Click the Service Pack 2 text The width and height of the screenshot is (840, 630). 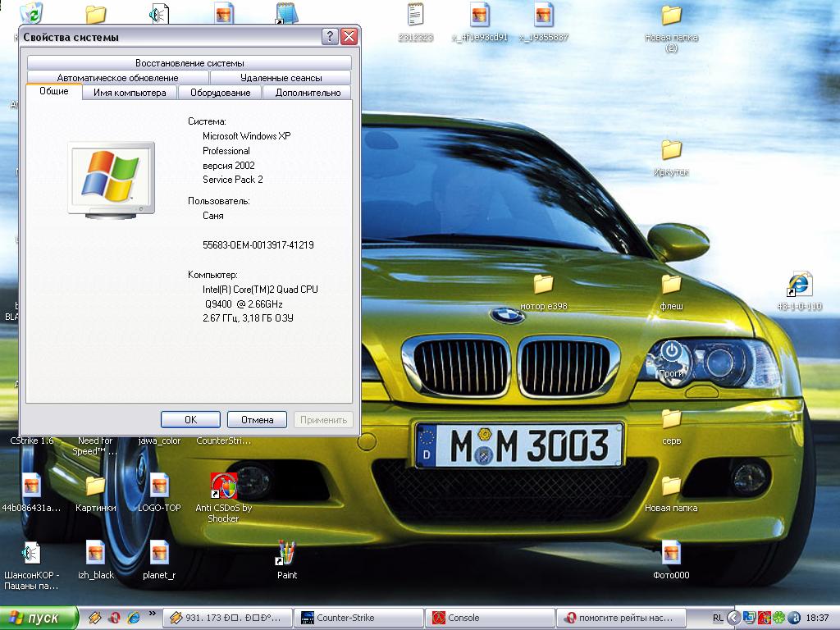[x=232, y=180]
